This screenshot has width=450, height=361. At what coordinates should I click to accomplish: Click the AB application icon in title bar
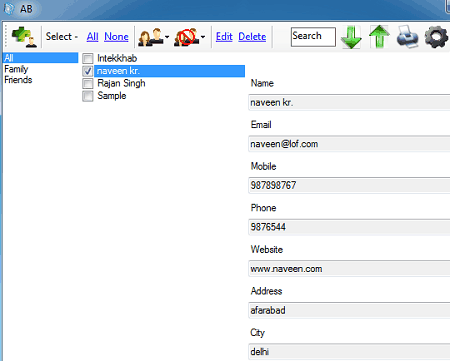(x=9, y=9)
